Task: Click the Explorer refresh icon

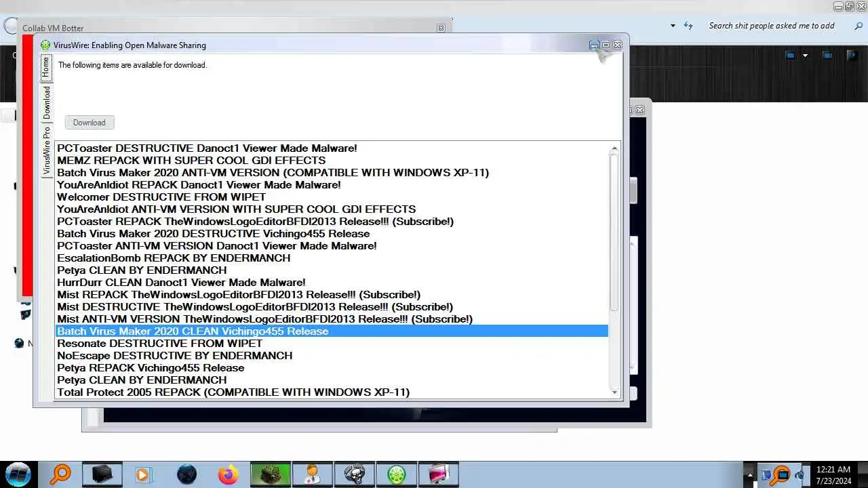Action: point(688,26)
